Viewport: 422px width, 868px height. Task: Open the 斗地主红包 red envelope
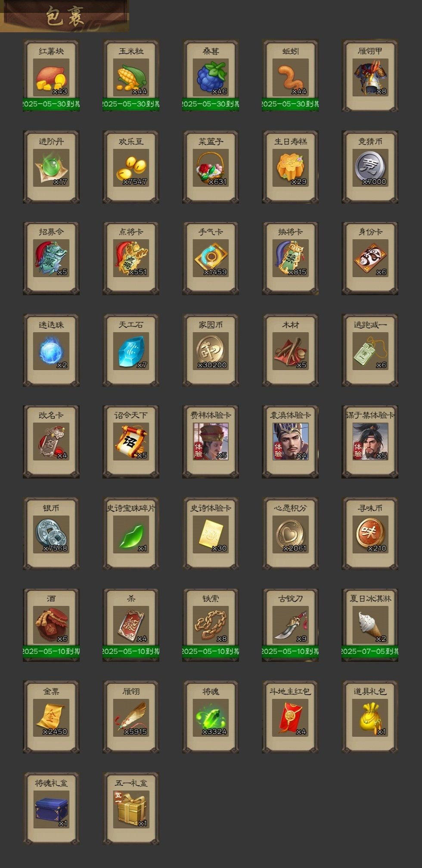(290, 717)
